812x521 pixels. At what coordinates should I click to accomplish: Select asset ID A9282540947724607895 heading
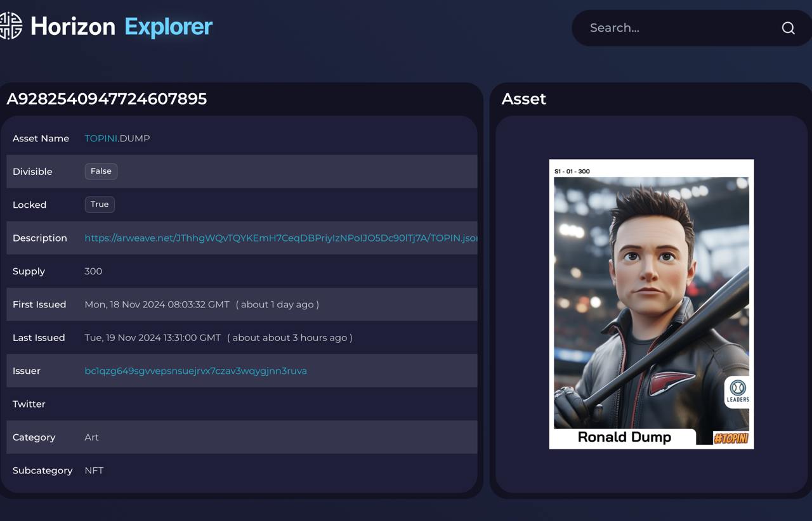107,99
